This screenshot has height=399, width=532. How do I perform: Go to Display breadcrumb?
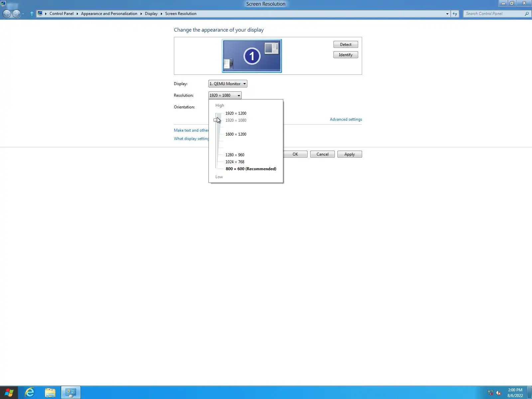(151, 14)
